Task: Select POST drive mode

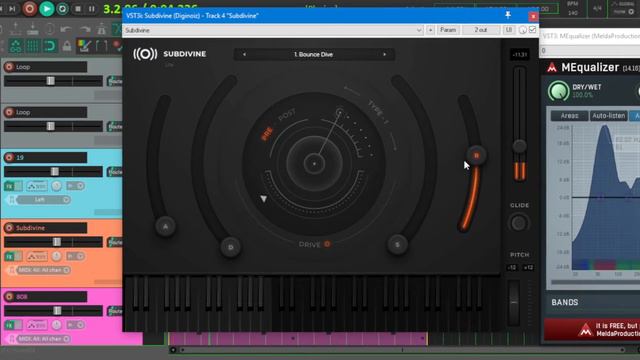Action: (x=287, y=116)
